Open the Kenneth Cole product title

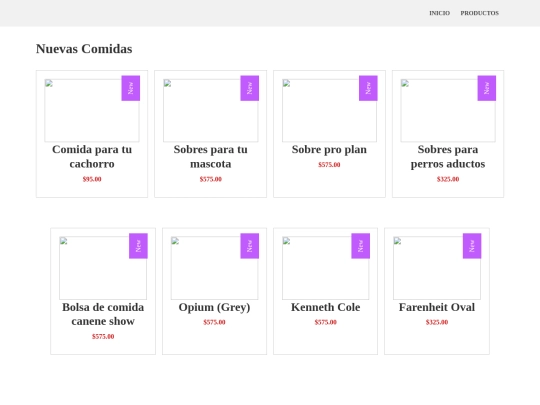tap(325, 307)
